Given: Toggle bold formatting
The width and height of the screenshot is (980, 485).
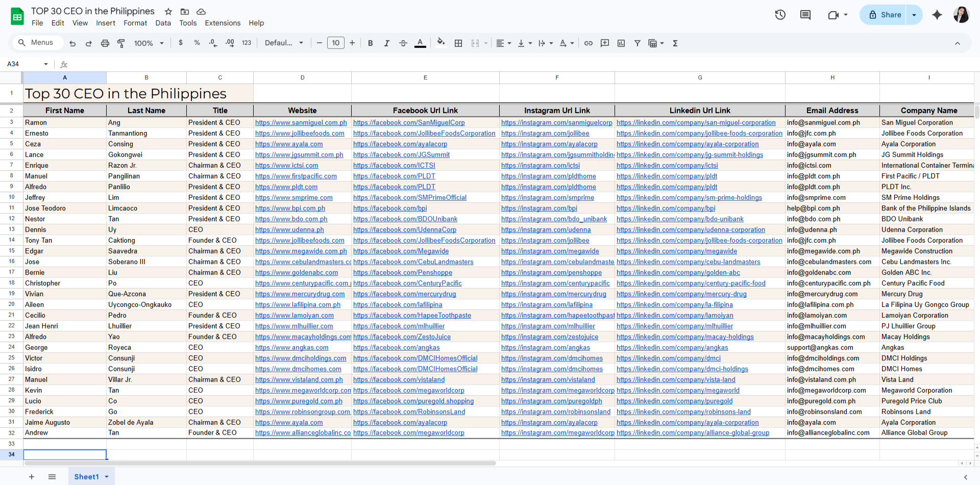Looking at the screenshot, I should (371, 43).
